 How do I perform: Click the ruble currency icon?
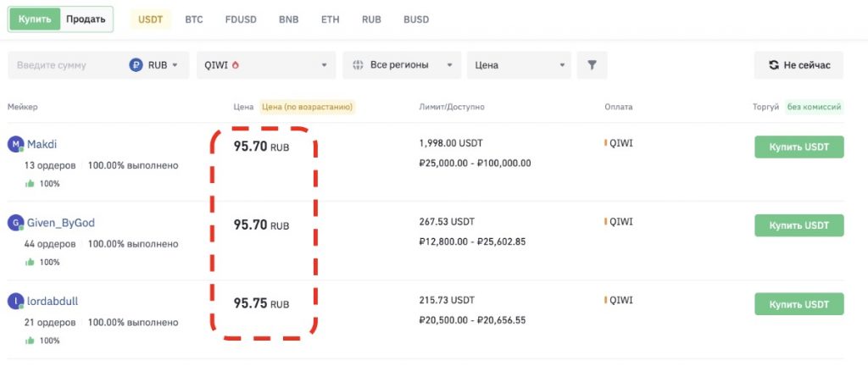pyautogui.click(x=136, y=65)
